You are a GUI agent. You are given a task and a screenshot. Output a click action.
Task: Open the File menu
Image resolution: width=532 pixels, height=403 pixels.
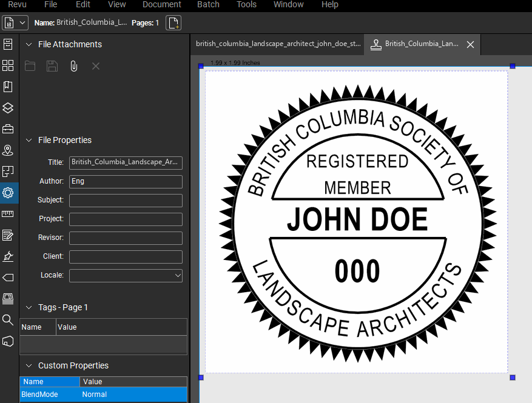(50, 4)
